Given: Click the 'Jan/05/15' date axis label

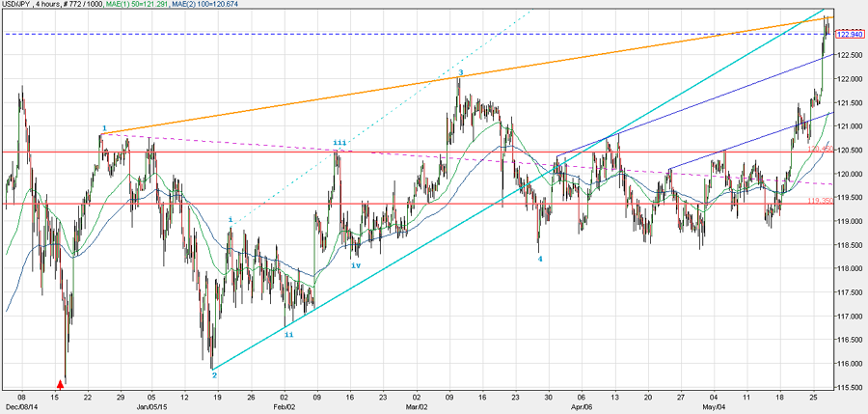Looking at the screenshot, I should [x=149, y=409].
